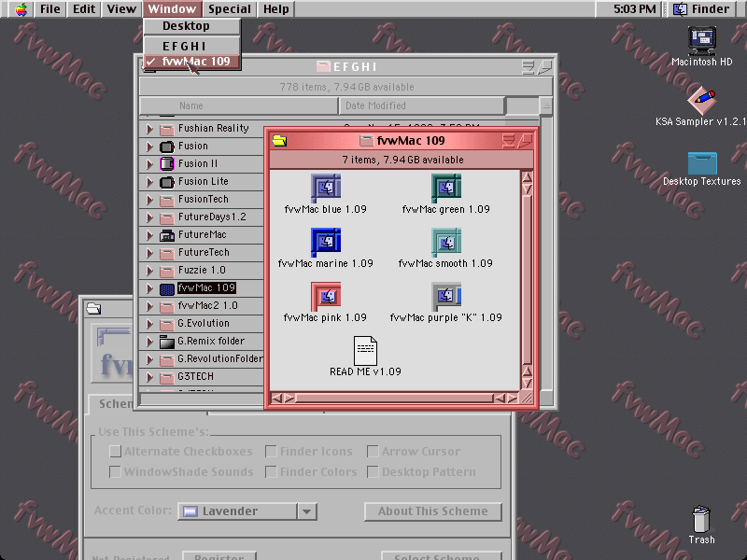Select the fvwMac green 1.09 icon
The image size is (747, 560).
pos(446,189)
